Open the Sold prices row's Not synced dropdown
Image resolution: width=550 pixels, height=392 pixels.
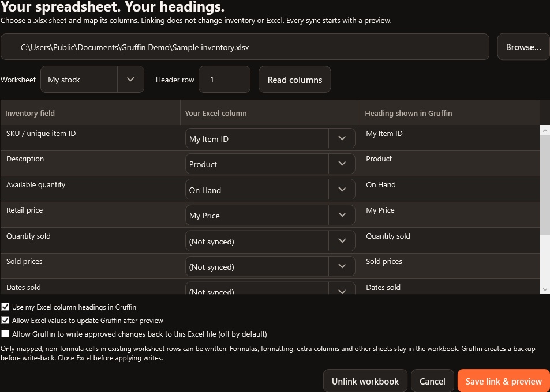(270, 266)
